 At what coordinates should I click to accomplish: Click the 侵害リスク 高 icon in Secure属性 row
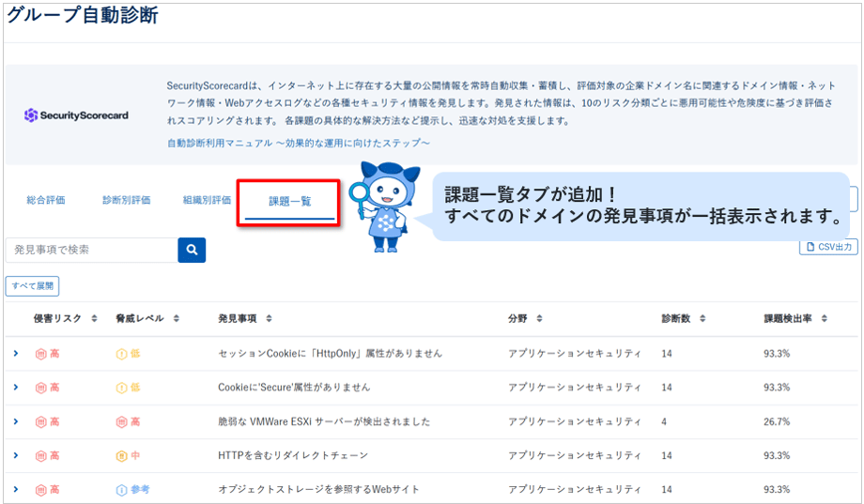click(x=40, y=388)
